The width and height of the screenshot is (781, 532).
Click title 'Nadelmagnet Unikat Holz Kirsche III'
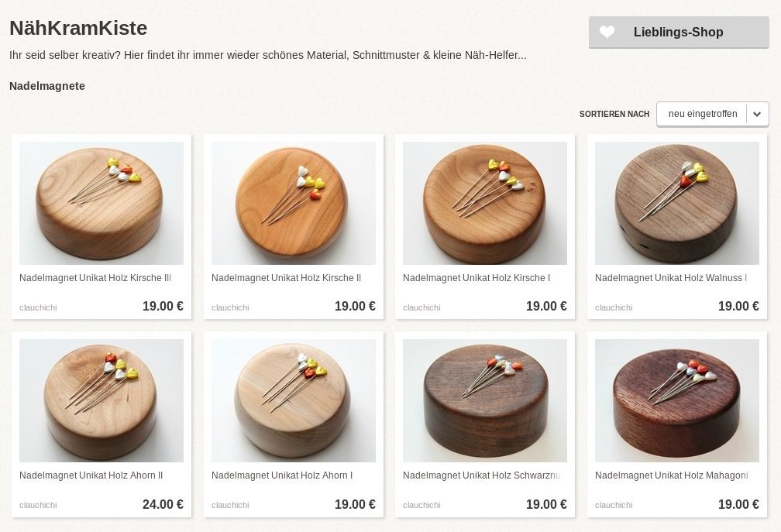coord(95,278)
